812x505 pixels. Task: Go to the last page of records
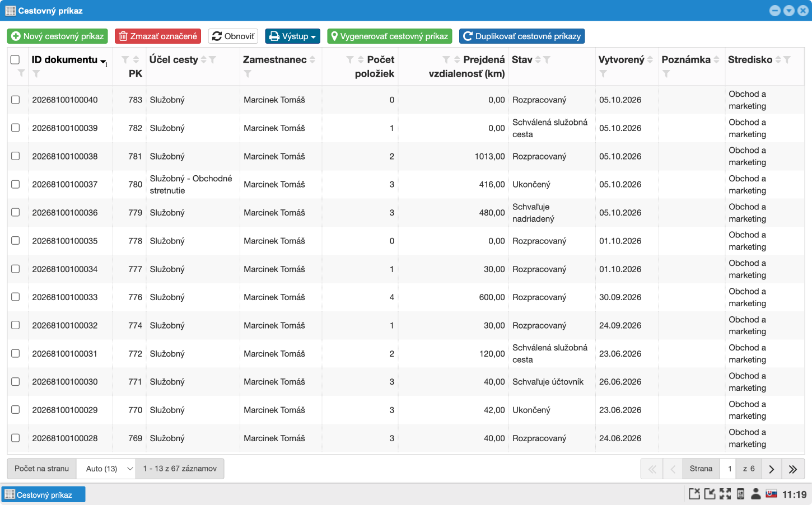[793, 469]
